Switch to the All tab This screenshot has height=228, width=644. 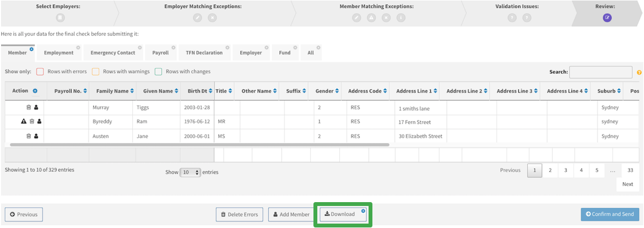click(x=311, y=53)
